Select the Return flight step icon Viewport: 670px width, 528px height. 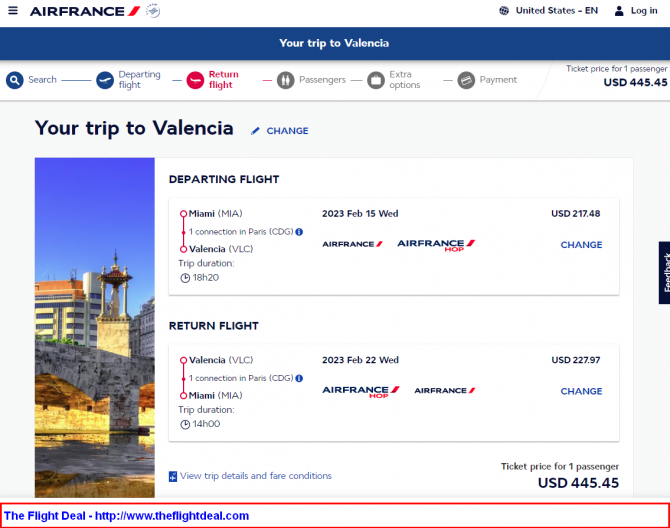pos(195,80)
